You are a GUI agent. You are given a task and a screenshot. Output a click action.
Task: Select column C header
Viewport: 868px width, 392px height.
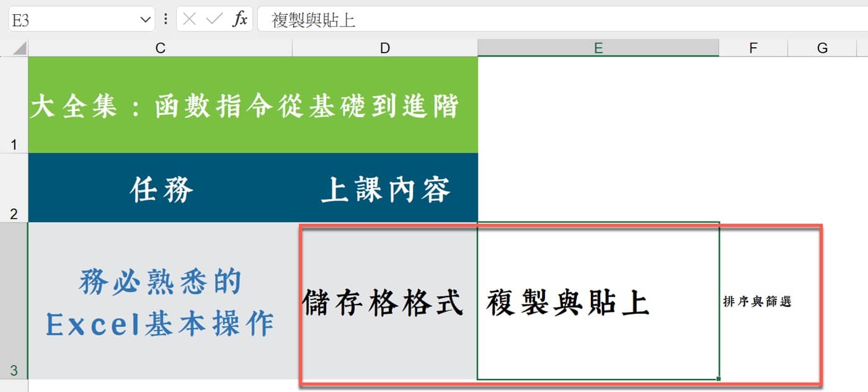161,48
